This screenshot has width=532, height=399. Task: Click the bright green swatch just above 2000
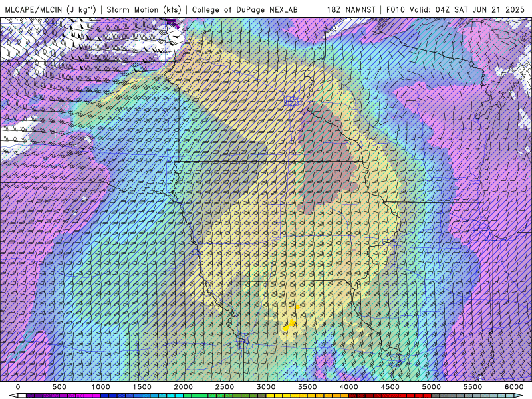coord(188,396)
